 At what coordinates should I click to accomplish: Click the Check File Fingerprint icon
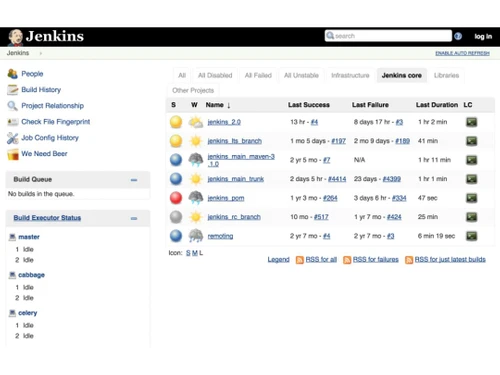coord(13,122)
